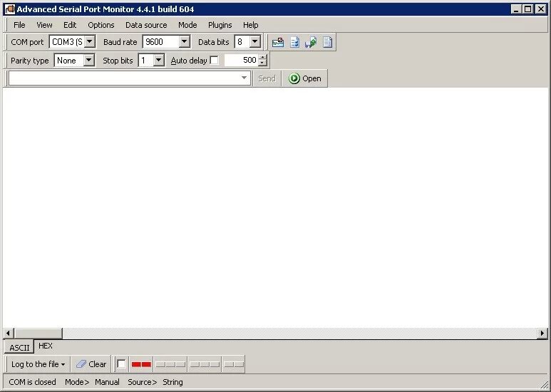Click the Send button
The height and width of the screenshot is (392, 551).
pos(267,78)
